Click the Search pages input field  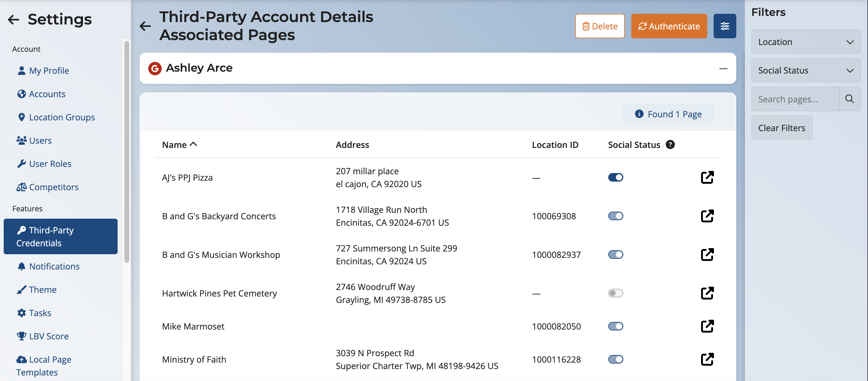tap(794, 99)
